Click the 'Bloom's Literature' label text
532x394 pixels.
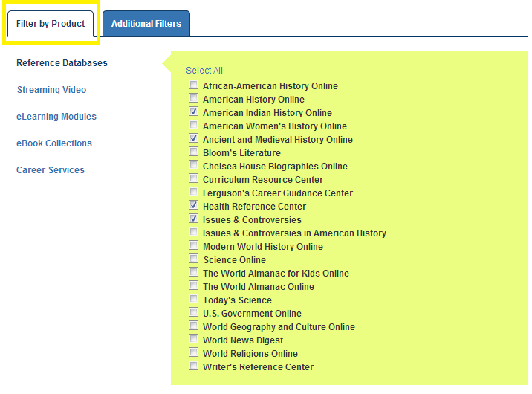pyautogui.click(x=242, y=153)
